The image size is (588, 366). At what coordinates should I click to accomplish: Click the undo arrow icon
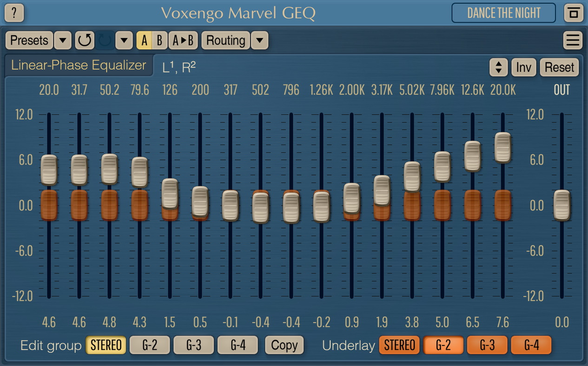tap(85, 40)
